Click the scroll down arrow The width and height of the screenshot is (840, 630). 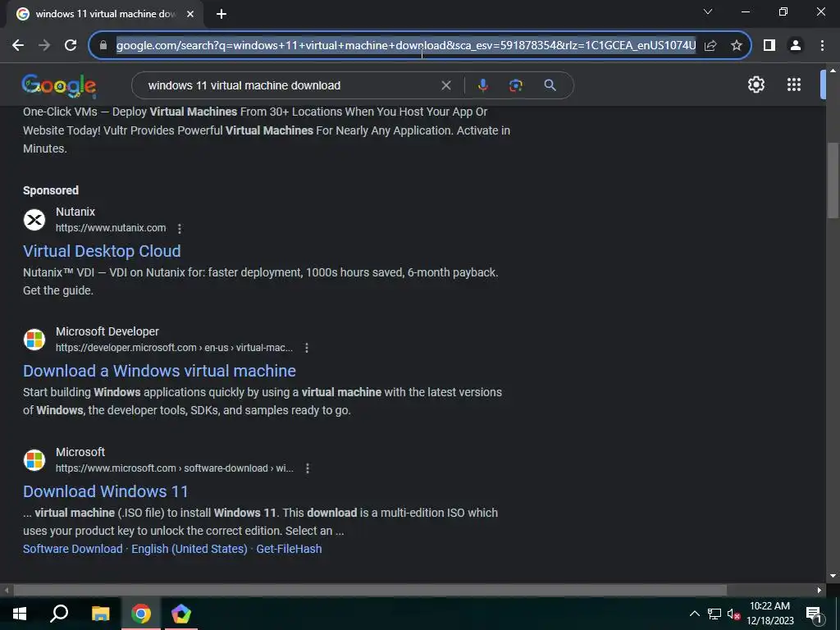[833, 577]
